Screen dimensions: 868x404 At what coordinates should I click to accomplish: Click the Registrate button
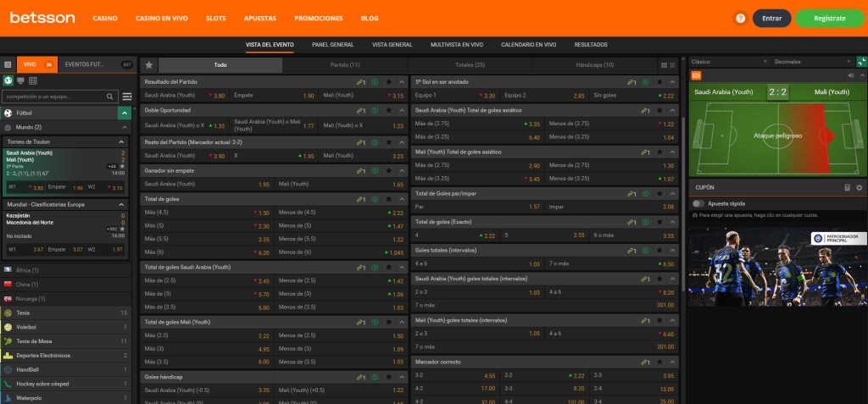[x=829, y=18]
